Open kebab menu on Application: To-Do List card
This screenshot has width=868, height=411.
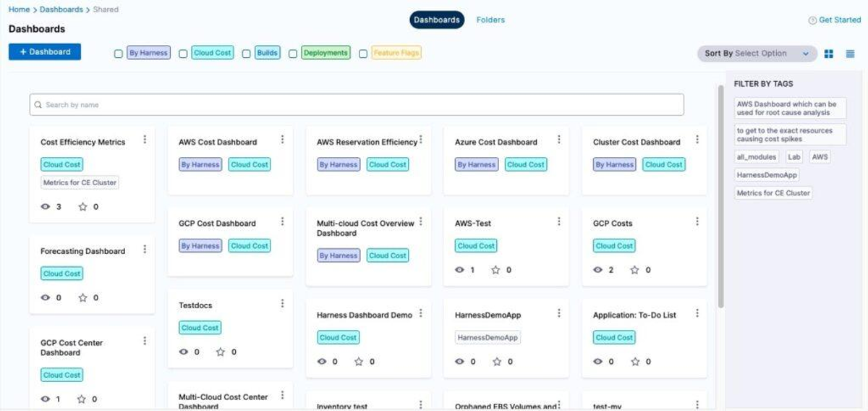(x=697, y=313)
